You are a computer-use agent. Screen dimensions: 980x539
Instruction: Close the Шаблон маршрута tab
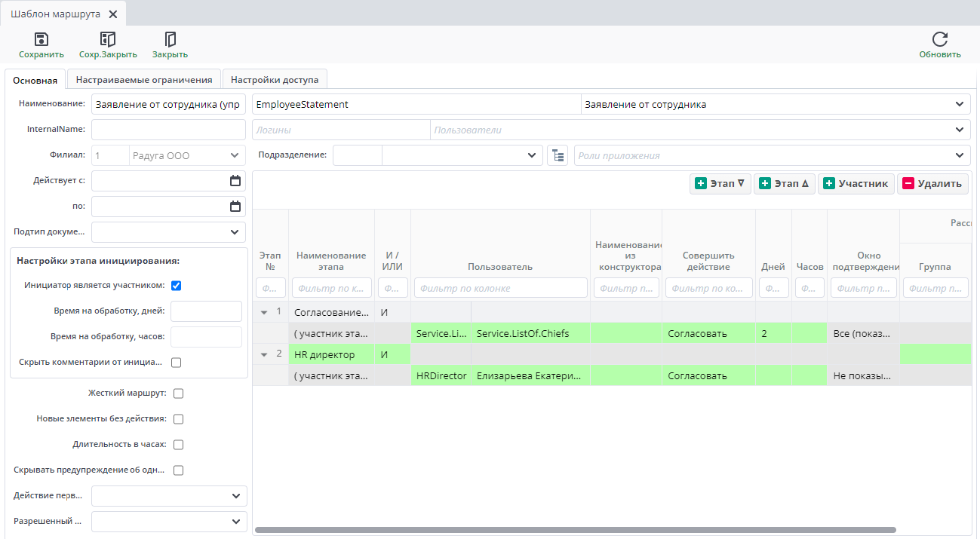point(113,14)
